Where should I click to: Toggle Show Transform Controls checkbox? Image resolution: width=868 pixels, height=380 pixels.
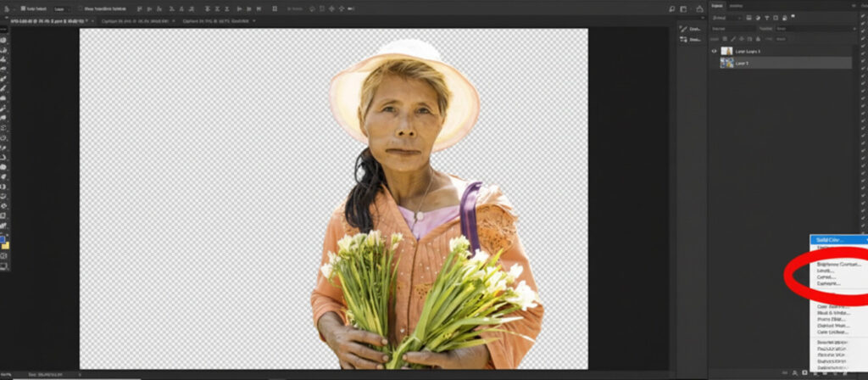[x=81, y=8]
